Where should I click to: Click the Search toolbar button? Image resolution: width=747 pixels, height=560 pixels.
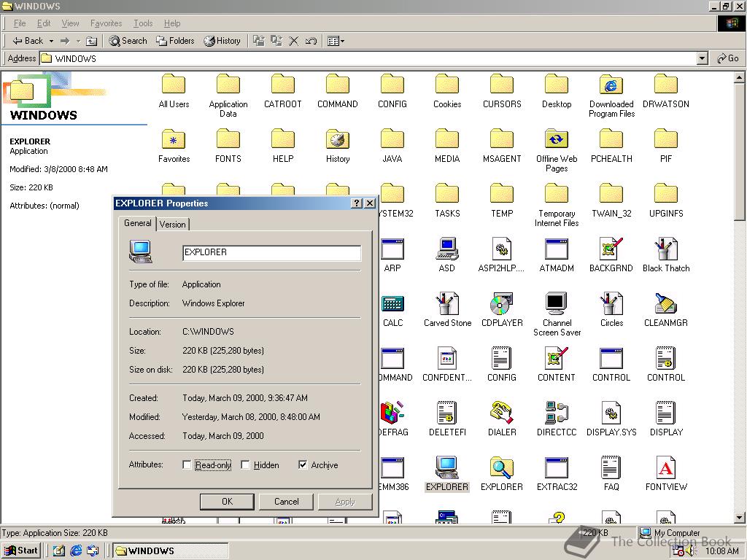point(128,41)
